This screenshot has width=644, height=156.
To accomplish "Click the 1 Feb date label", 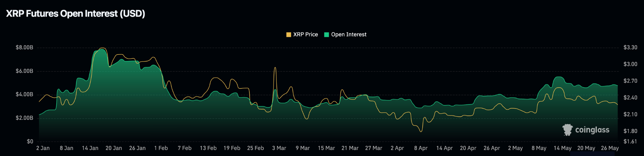I will click(x=161, y=148).
